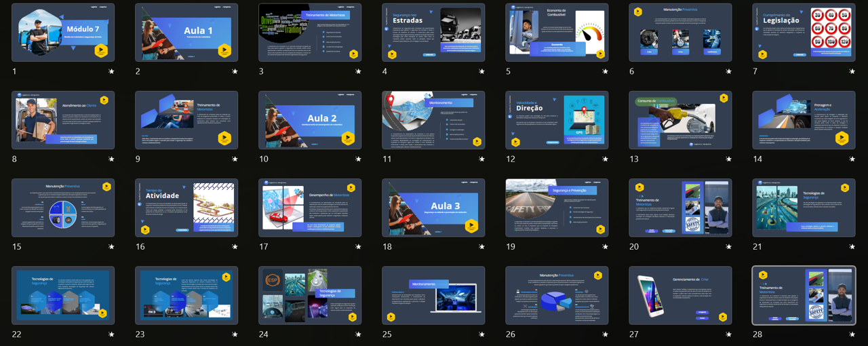Click the transition star below slide 1
Viewport: 868px width, 346px height.
click(x=111, y=71)
